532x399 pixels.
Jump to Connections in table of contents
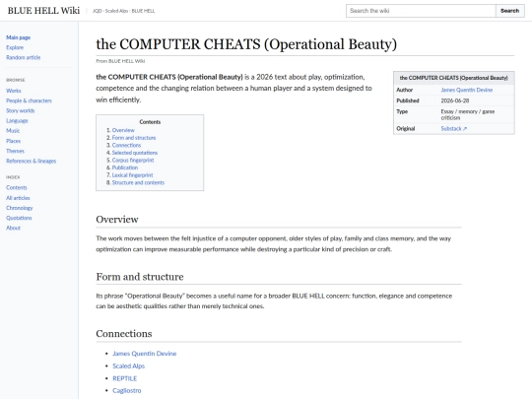[126, 145]
